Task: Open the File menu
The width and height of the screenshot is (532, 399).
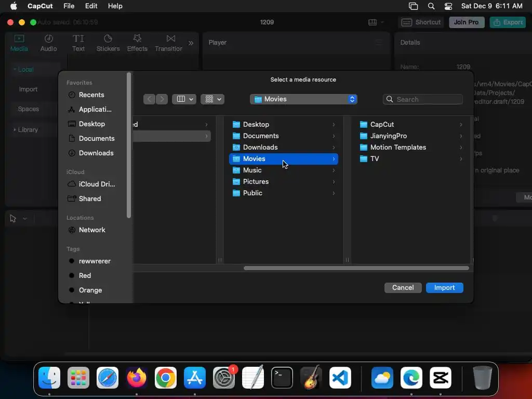Action: pyautogui.click(x=69, y=6)
